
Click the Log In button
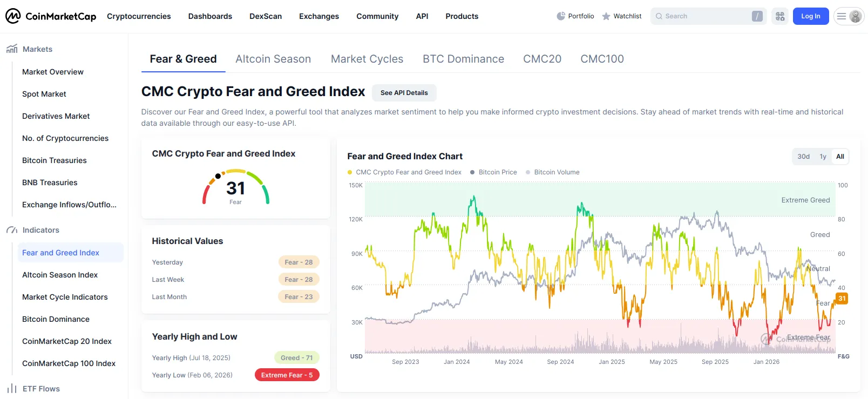pyautogui.click(x=811, y=16)
